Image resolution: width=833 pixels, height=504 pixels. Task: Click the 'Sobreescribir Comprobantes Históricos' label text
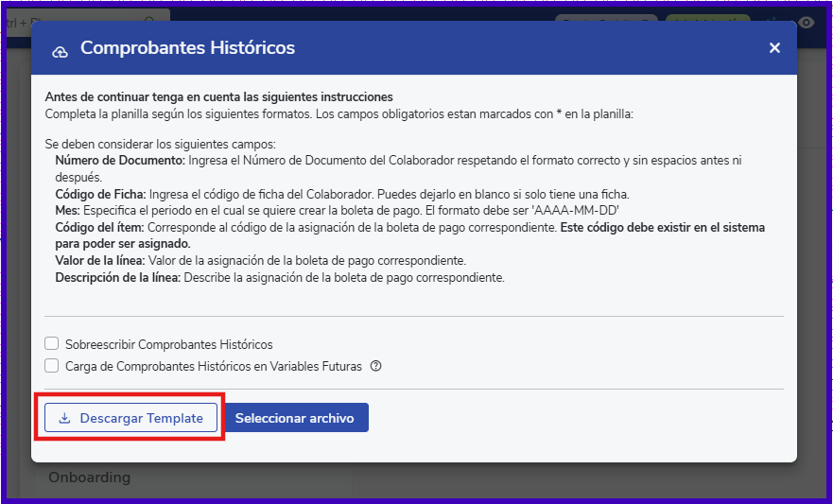[168, 344]
